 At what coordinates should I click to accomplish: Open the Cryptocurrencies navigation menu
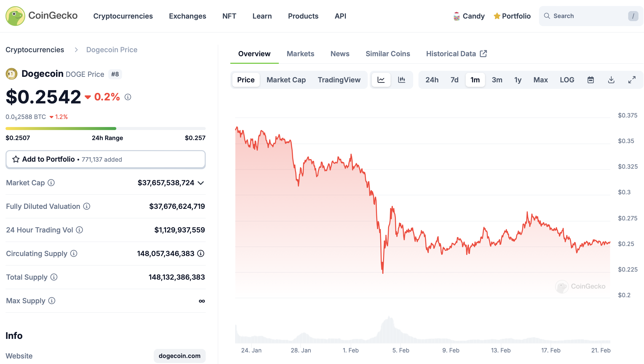[x=123, y=16]
